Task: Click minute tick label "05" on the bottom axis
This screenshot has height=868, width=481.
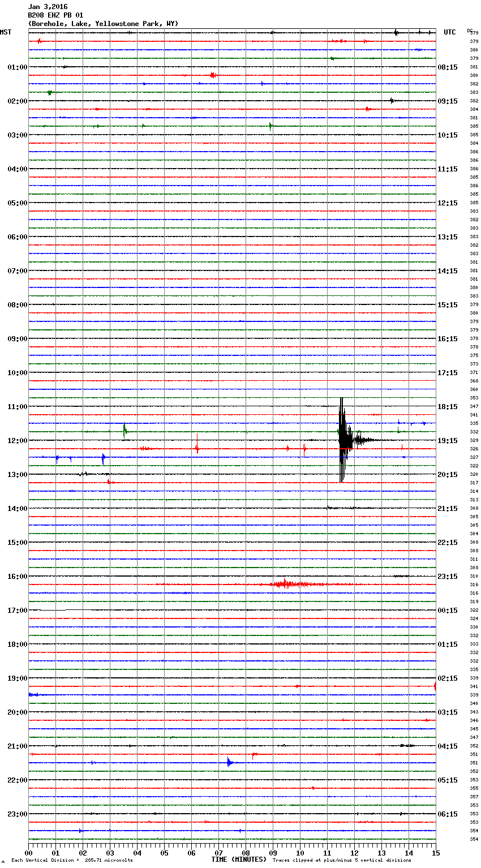Action: (x=164, y=853)
